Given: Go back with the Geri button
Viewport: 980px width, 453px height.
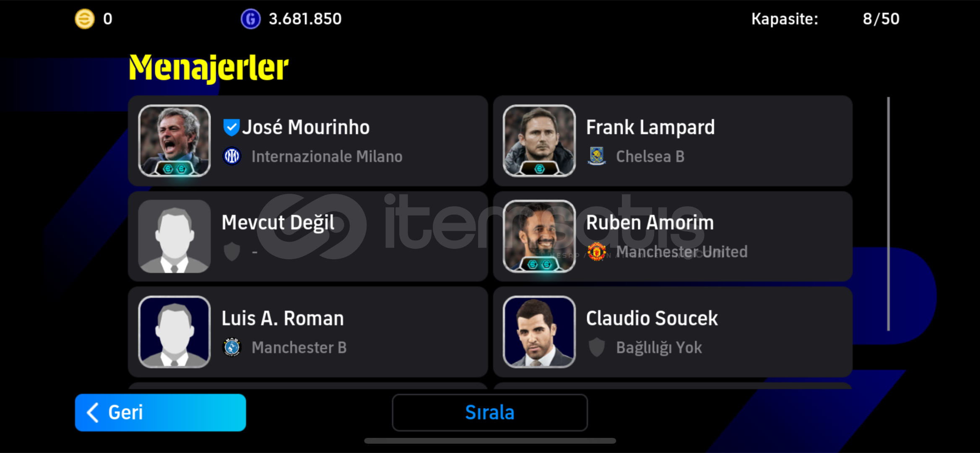Looking at the screenshot, I should pyautogui.click(x=160, y=412).
